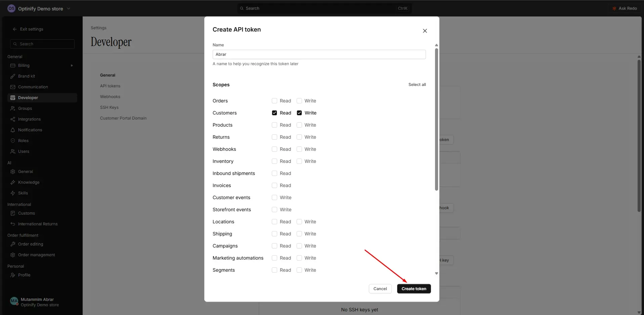The height and width of the screenshot is (315, 644).
Task: Click the International Returns arrow icon
Action: pyautogui.click(x=13, y=224)
